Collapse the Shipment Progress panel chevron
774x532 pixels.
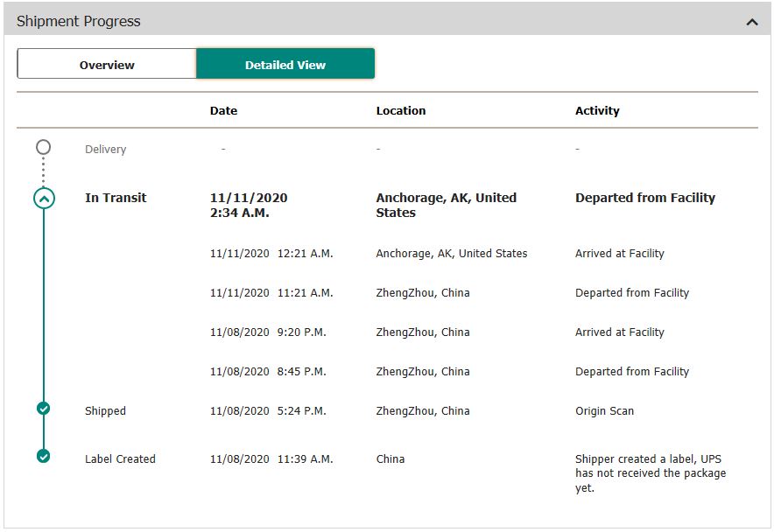751,22
